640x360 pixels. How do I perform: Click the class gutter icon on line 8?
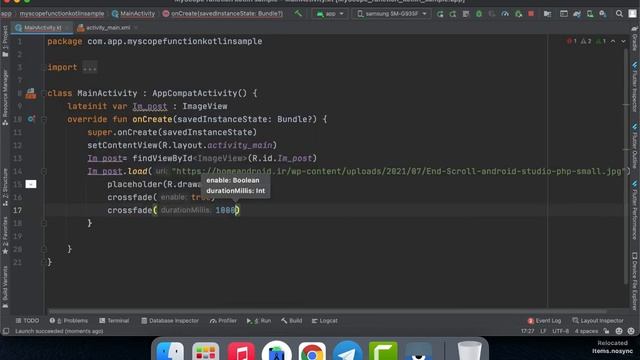pyautogui.click(x=31, y=93)
